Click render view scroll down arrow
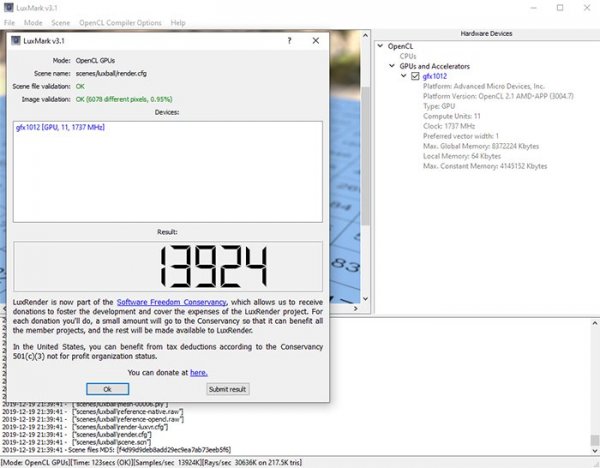The width and height of the screenshot is (600, 468). tap(365, 299)
